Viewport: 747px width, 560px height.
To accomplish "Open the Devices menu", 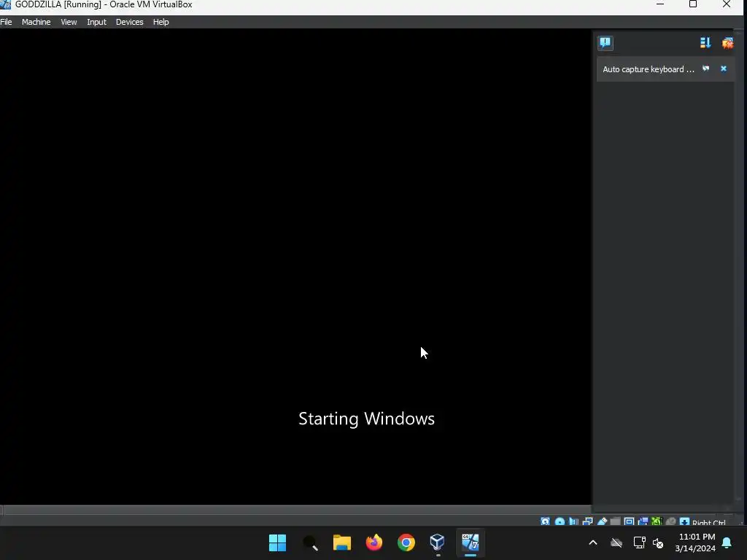I will pos(129,22).
